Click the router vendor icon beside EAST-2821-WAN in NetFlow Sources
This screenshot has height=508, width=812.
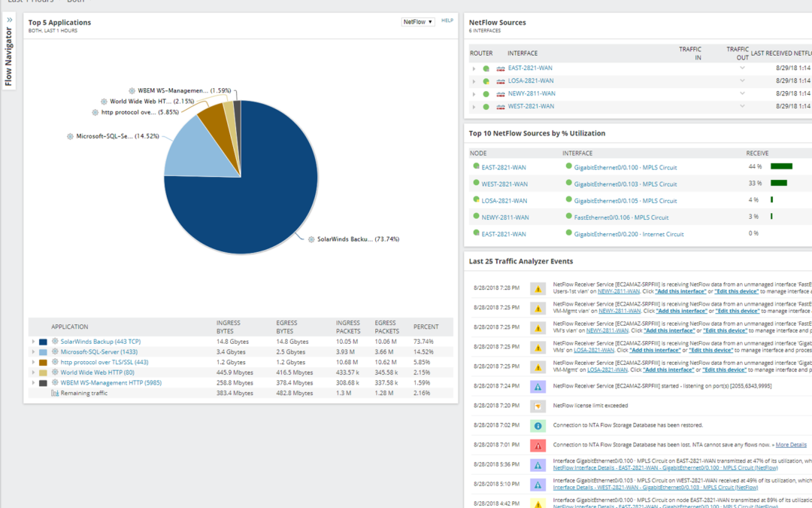500,68
